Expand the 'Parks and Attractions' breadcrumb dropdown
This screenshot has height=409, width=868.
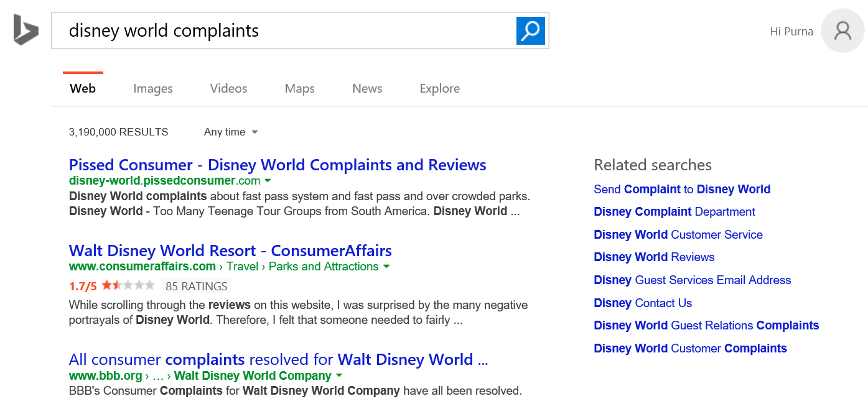click(x=386, y=266)
